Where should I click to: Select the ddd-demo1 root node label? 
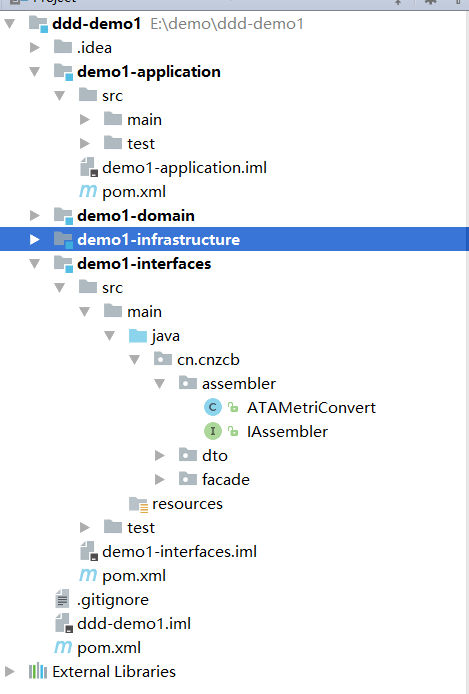coord(96,23)
